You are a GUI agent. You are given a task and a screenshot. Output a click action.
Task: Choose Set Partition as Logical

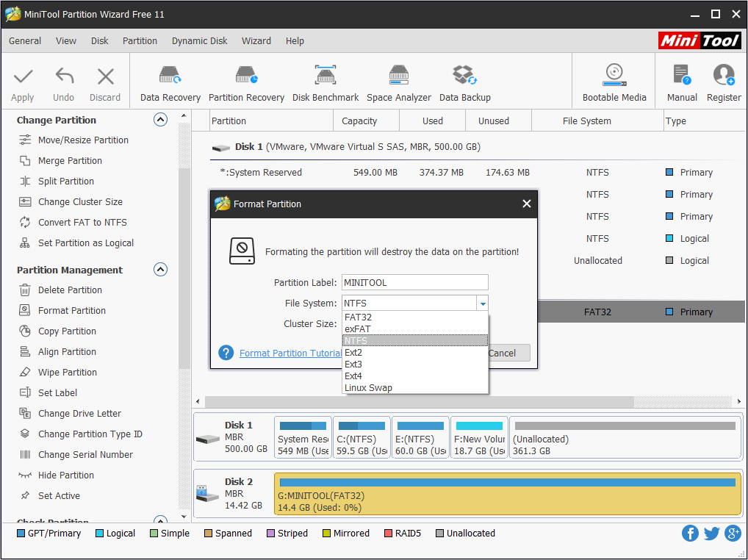tap(85, 243)
